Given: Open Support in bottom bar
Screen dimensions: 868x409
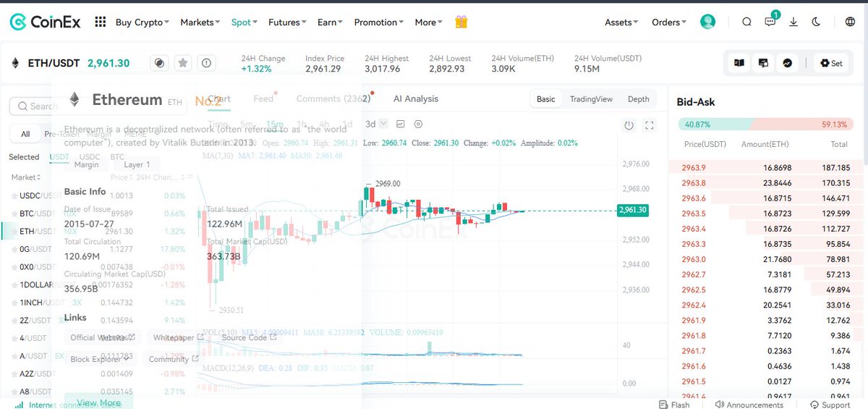Looking at the screenshot, I should [830, 405].
